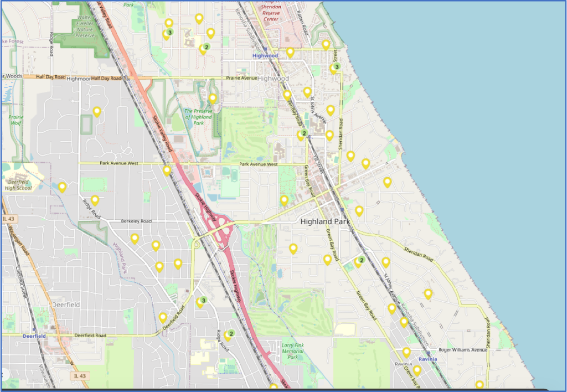Click the pin west of Highmoor neighborhood
The height and width of the screenshot is (392, 567).
97,112
